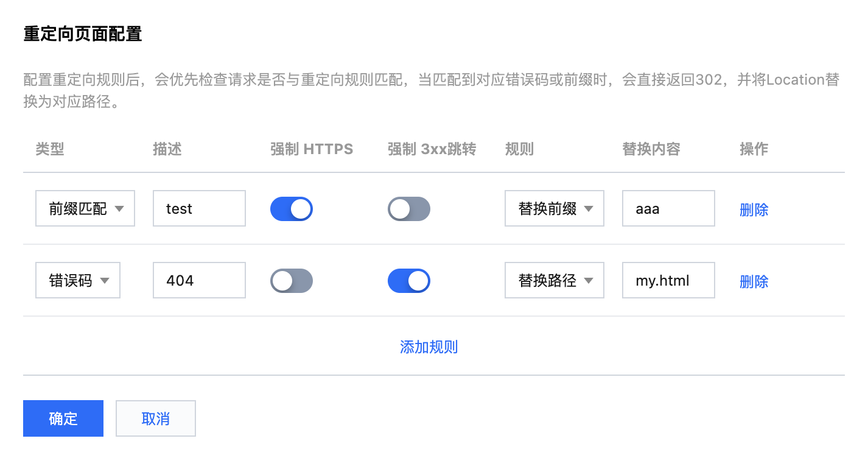Disable 强制 HTTPS for the test rule
The height and width of the screenshot is (458, 868).
pyautogui.click(x=292, y=209)
